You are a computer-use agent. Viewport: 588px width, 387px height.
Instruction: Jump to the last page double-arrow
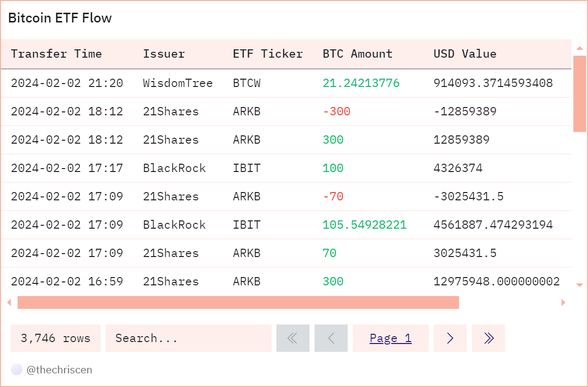pyautogui.click(x=488, y=338)
